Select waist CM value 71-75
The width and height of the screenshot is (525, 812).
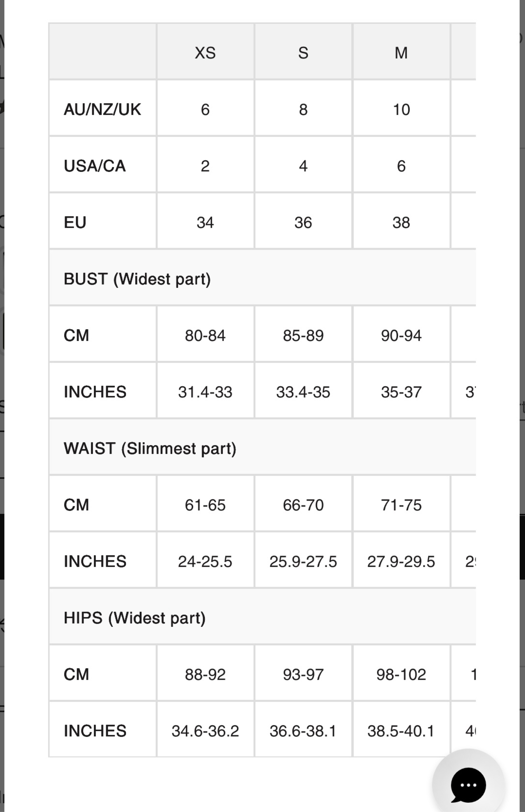(x=401, y=505)
